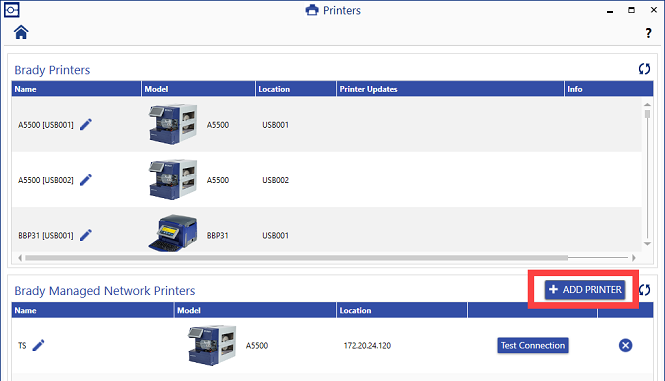The height and width of the screenshot is (381, 665).
Task: Click BBP31 model text
Action: coord(218,235)
